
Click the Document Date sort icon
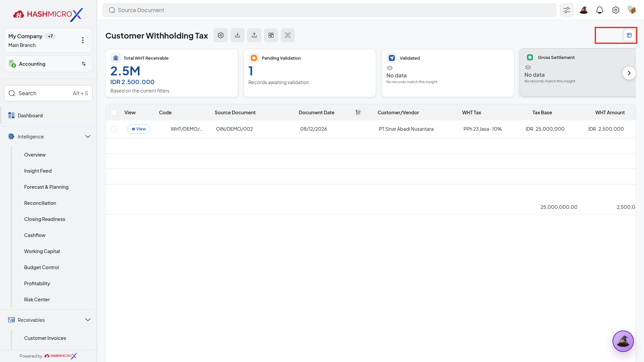358,113
